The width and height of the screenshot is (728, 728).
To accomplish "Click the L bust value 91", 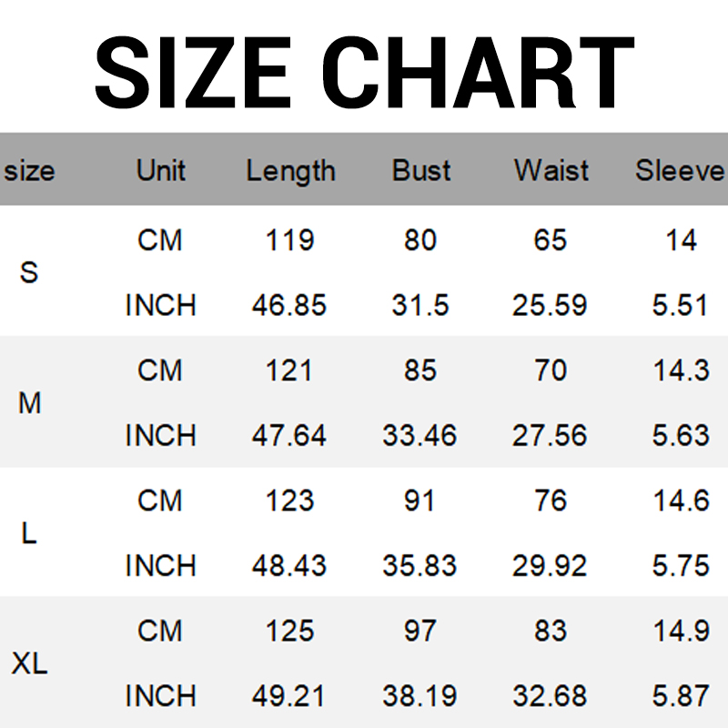I will click(x=420, y=500).
